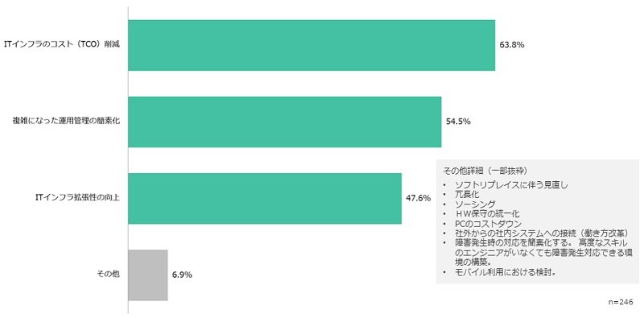Click the 54.5% value label
Image resolution: width=644 pixels, height=318 pixels.
click(458, 122)
